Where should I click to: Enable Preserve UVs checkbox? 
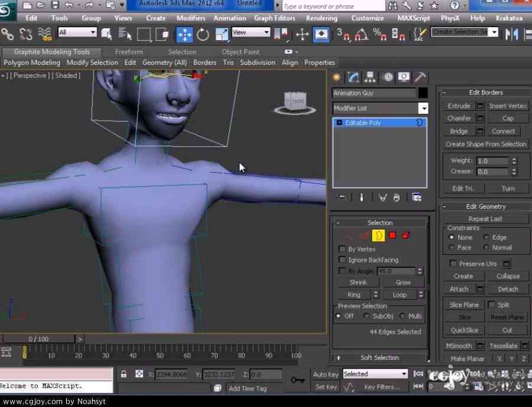click(453, 263)
